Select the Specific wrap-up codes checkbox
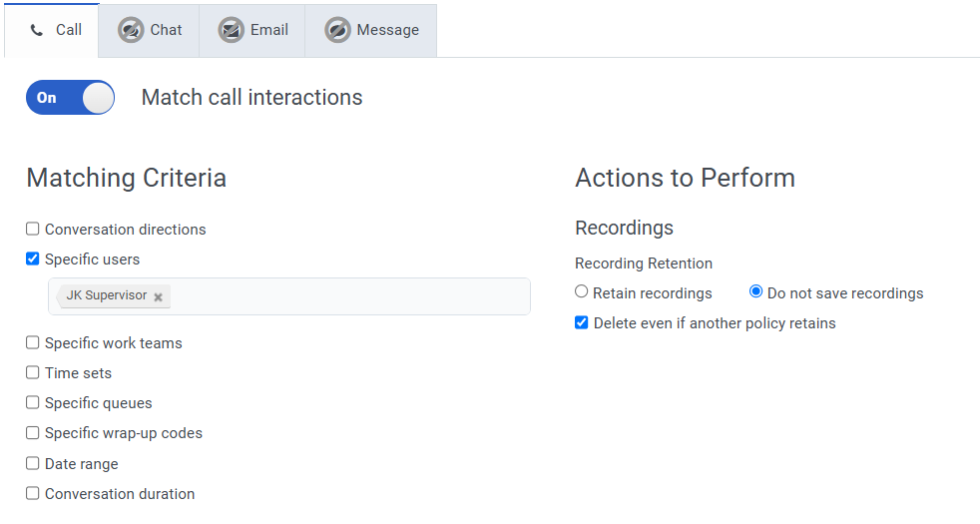Screen dimensions: 980x524 pyautogui.click(x=33, y=433)
